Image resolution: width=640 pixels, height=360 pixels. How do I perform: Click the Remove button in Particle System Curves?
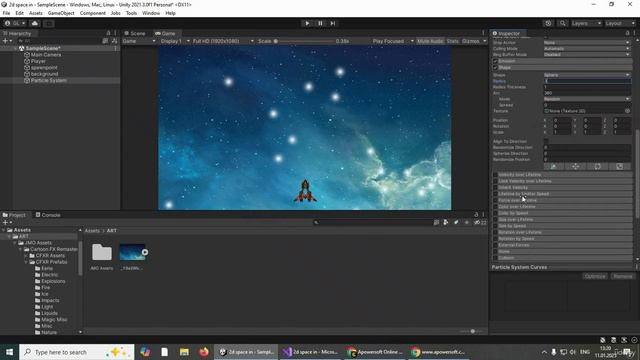(623, 276)
